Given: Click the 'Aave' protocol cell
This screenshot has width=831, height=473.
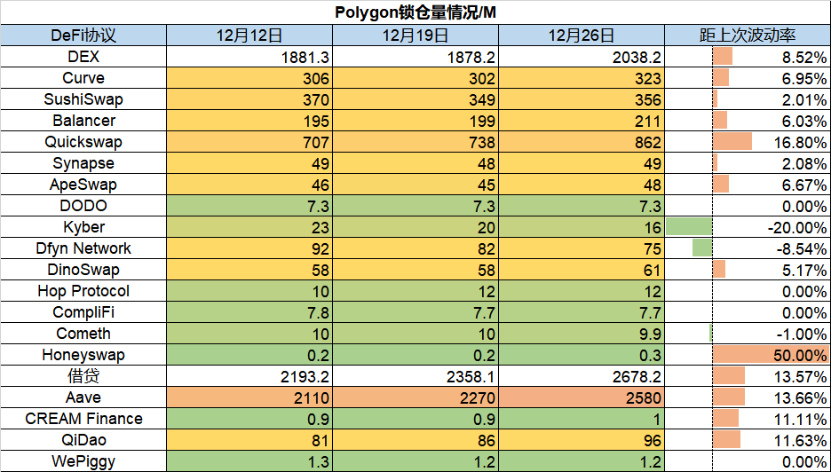Looking at the screenshot, I should coord(83,397).
